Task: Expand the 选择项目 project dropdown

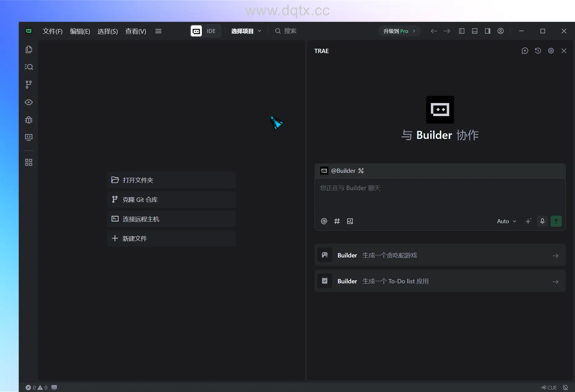Action: [246, 31]
